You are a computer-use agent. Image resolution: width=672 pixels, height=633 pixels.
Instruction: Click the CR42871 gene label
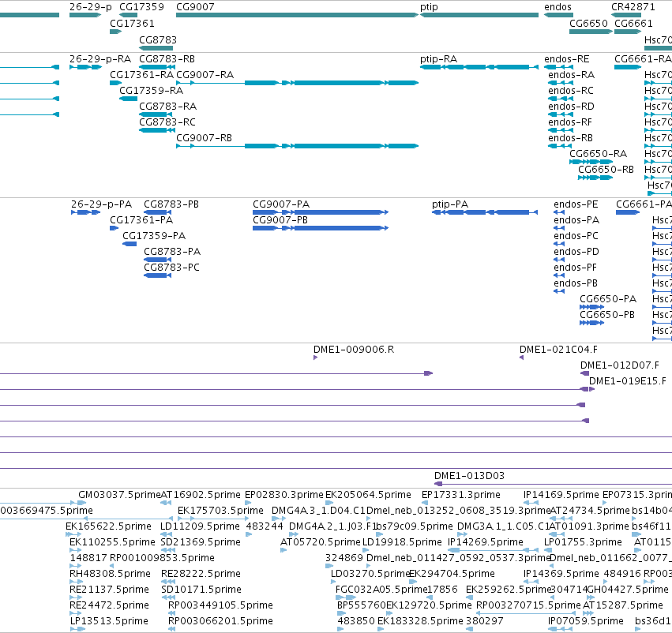tap(633, 7)
